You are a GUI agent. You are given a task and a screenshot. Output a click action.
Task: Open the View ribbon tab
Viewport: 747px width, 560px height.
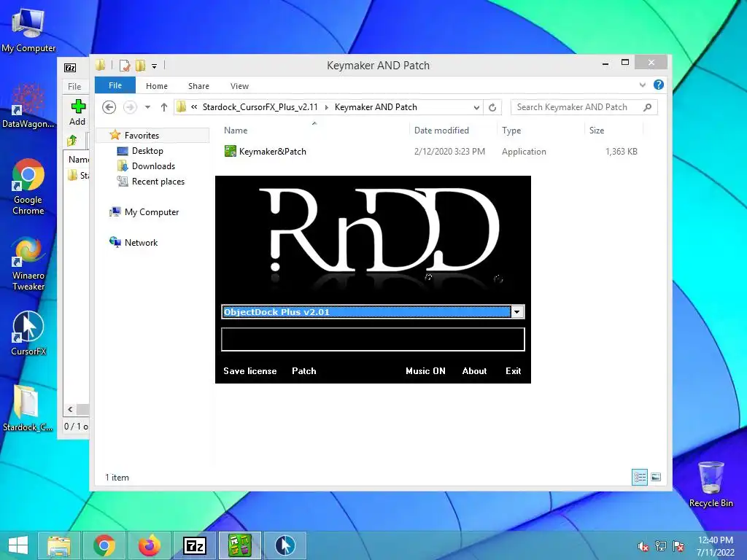coord(239,86)
